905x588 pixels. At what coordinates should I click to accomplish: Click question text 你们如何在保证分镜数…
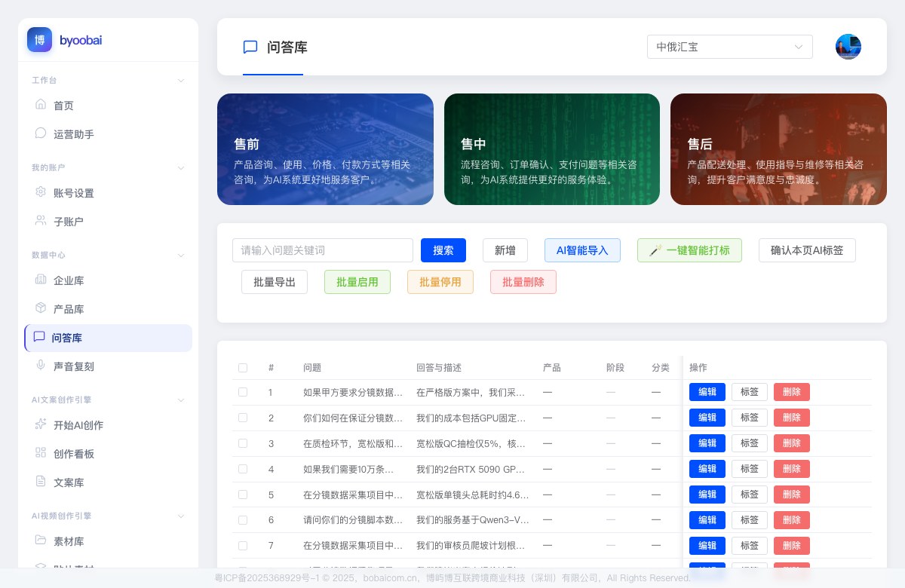353,418
